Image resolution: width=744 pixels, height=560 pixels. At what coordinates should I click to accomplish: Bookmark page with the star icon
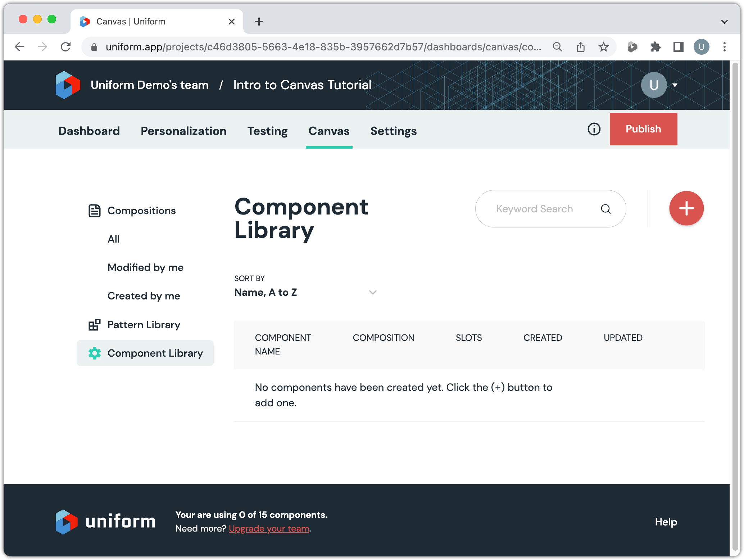[x=603, y=47]
